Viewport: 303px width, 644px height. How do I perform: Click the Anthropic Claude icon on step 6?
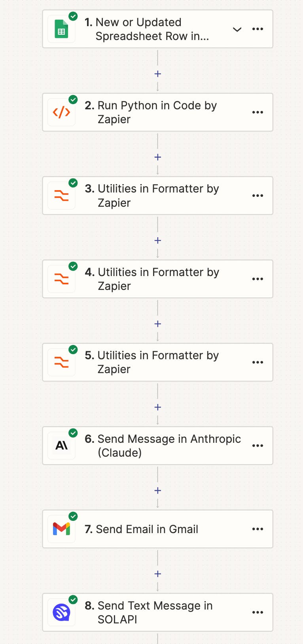coord(61,446)
